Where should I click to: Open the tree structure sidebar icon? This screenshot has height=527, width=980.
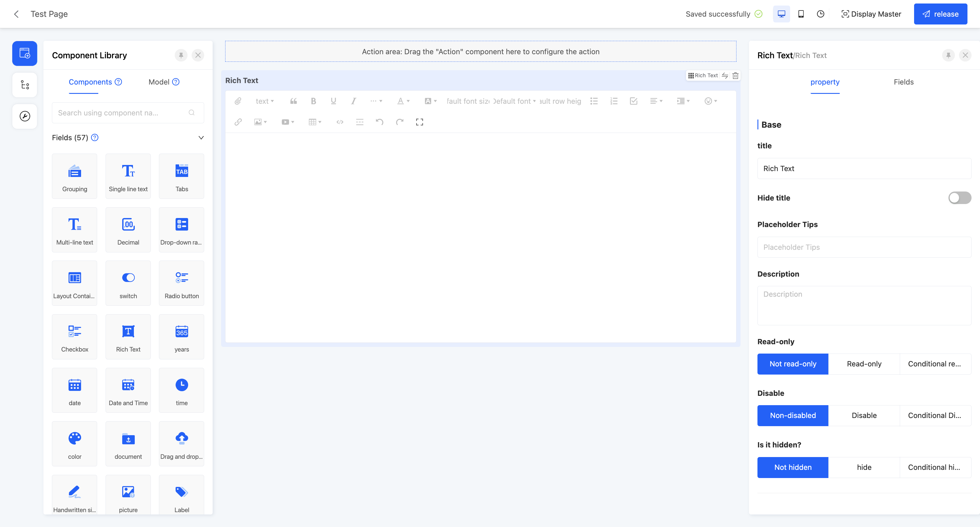[25, 85]
